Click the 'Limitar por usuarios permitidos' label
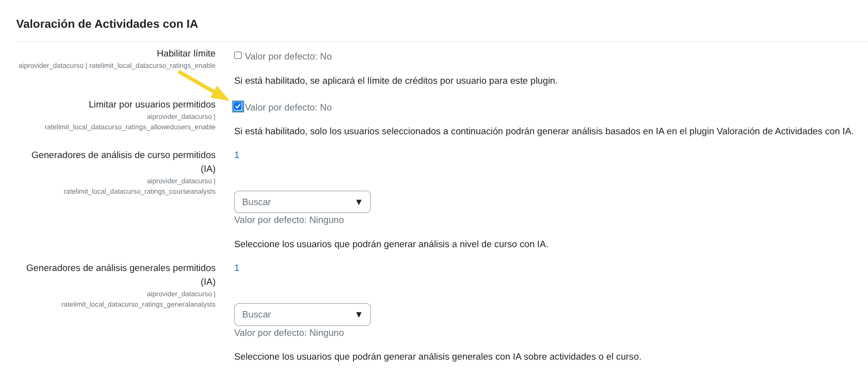The width and height of the screenshot is (868, 374). [x=152, y=104]
